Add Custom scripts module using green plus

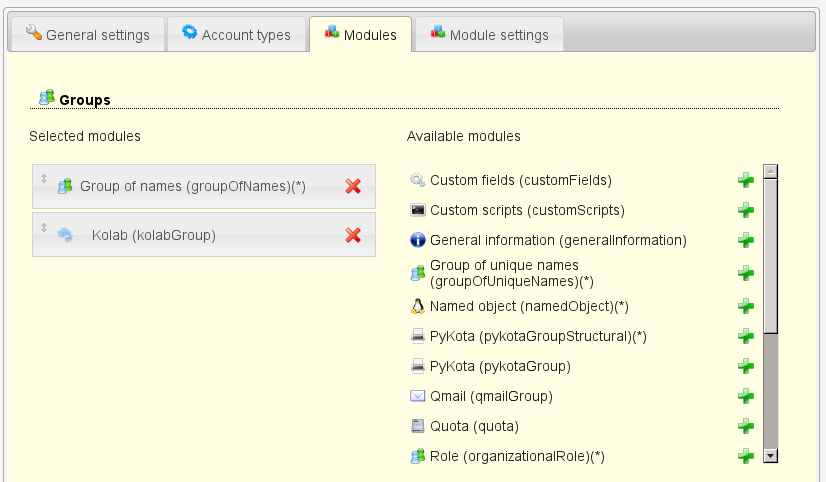pyautogui.click(x=745, y=210)
